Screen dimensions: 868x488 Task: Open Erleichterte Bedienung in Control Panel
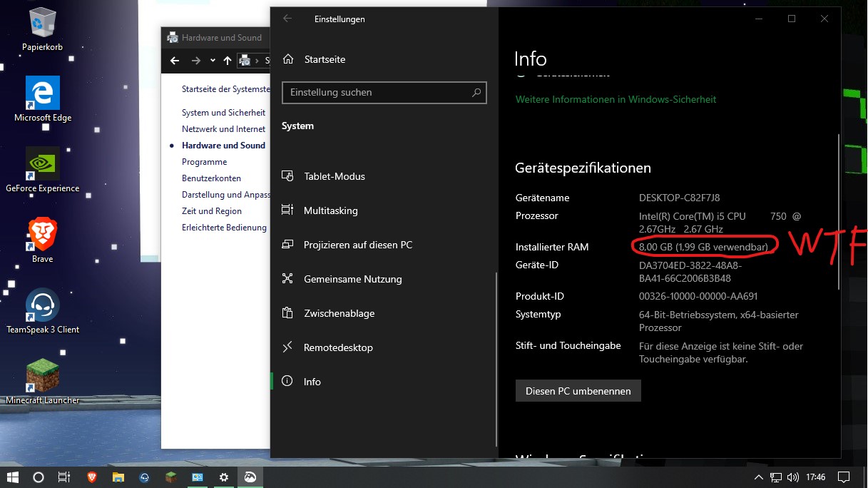(x=224, y=228)
